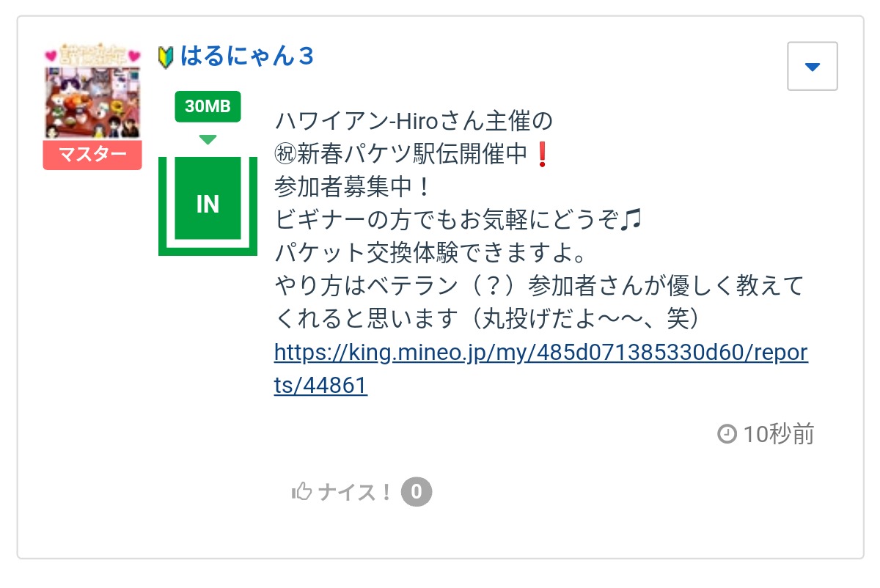This screenshot has height=588, width=880.
Task: Click the green IN packet box icon
Action: [208, 205]
